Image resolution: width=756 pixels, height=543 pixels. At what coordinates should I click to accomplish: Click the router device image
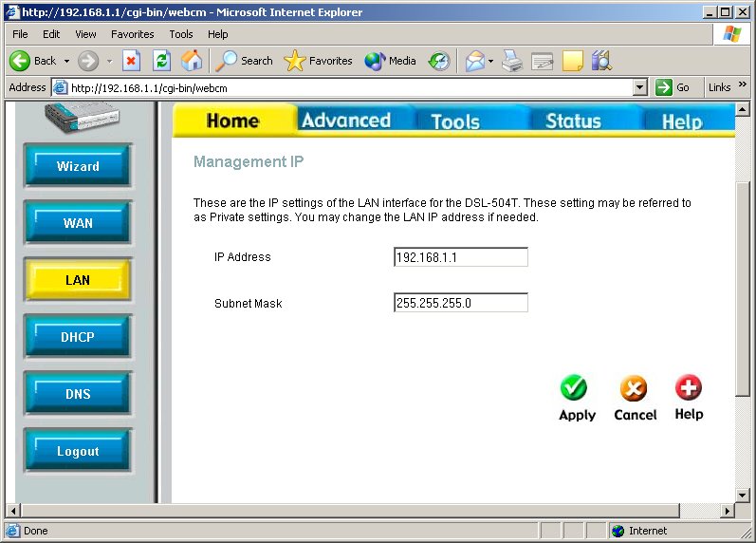click(x=82, y=117)
